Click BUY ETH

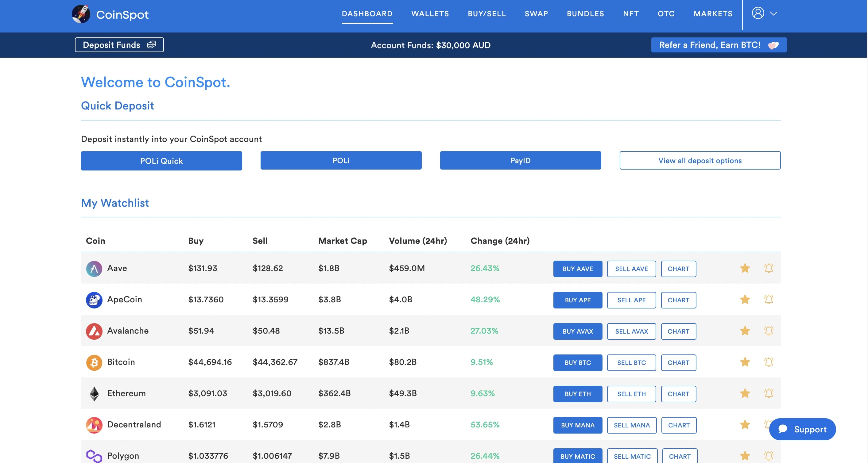click(578, 394)
